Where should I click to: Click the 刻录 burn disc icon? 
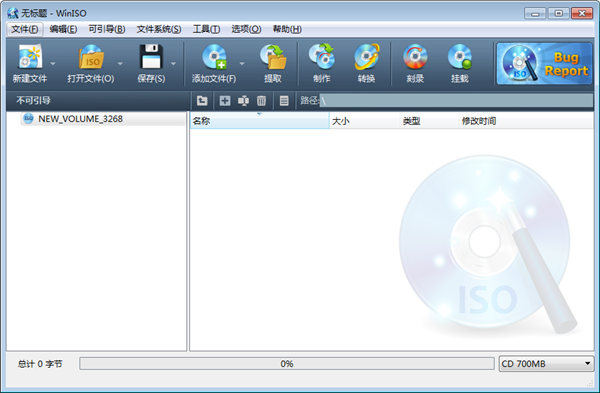pyautogui.click(x=415, y=57)
